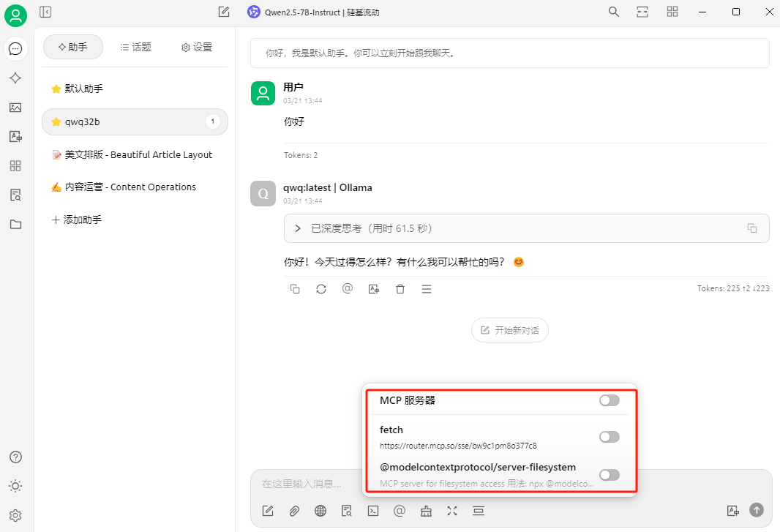Click the qwq:latest | Ollama model name
Screen dimensions: 780x532
pyautogui.click(x=328, y=187)
